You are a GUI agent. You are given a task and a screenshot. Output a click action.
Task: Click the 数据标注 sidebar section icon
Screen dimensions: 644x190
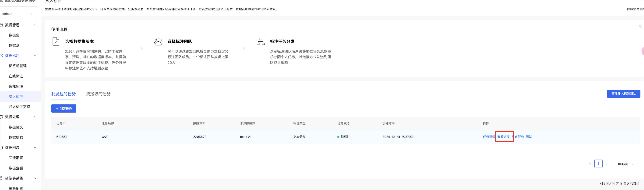(2, 56)
